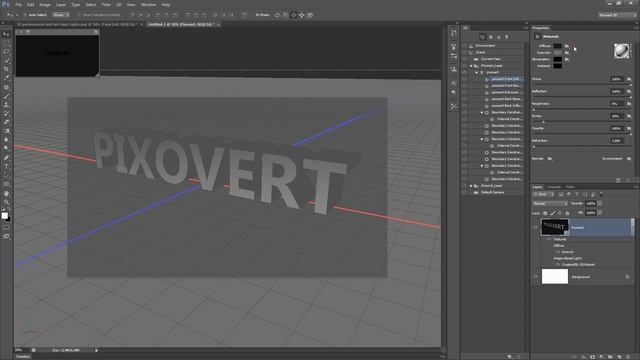Toggle Textures visibility under Pixovert layer
The width and height of the screenshot is (640, 360).
tap(549, 239)
